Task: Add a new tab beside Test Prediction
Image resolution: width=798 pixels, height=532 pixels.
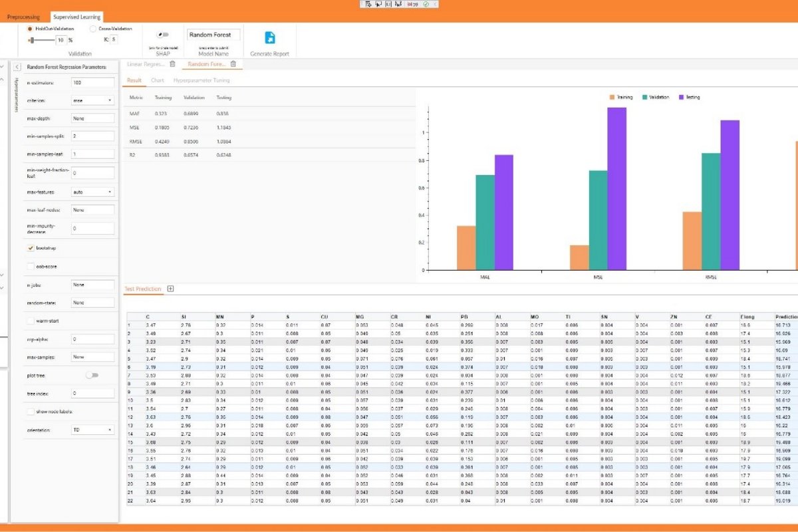Action: point(170,289)
